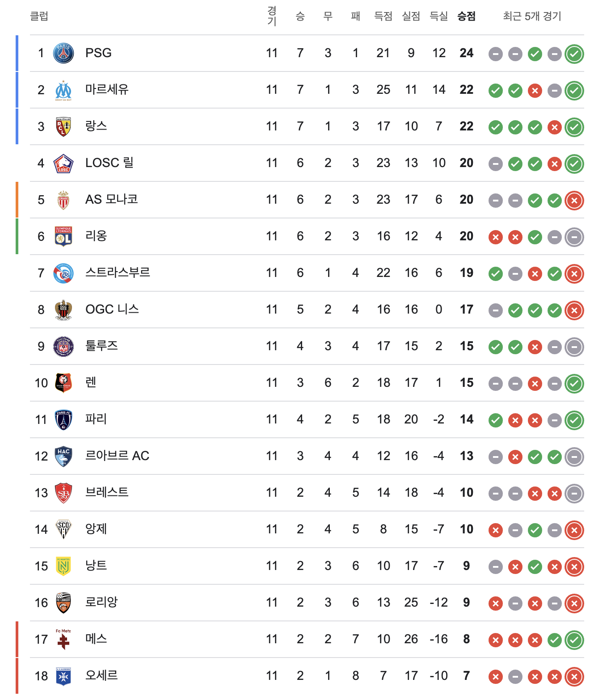
Task: Click the Stade Rennais crest icon
Action: click(63, 383)
